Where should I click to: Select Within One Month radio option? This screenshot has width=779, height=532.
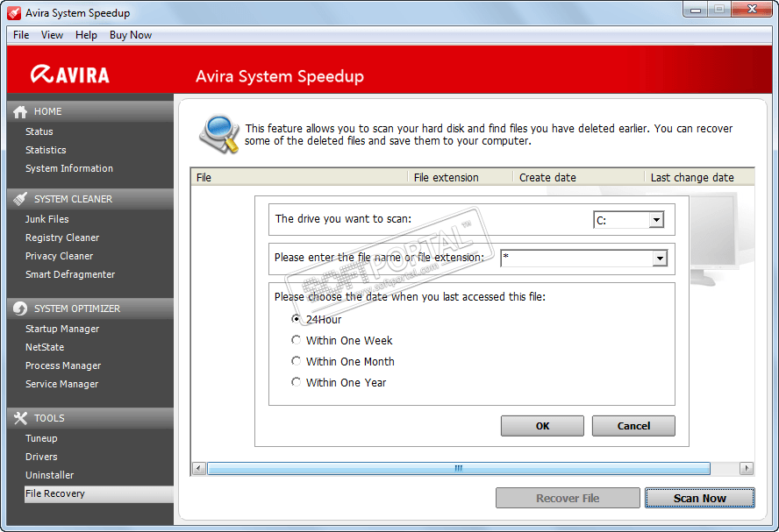(x=297, y=361)
